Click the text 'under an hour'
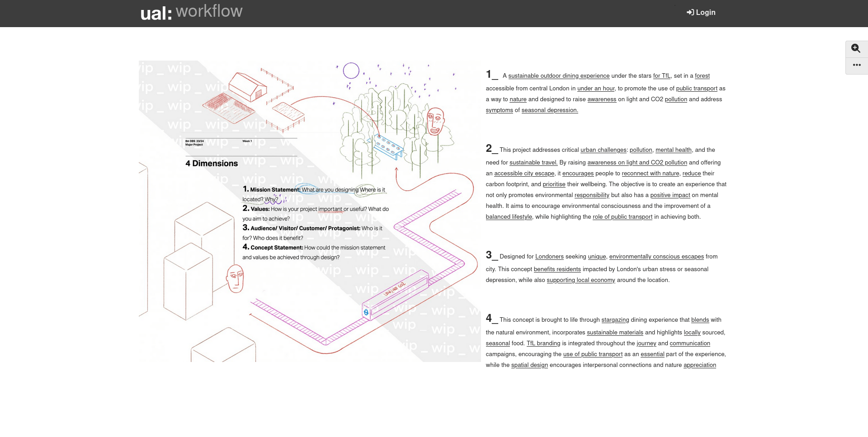868x437 pixels. (596, 89)
